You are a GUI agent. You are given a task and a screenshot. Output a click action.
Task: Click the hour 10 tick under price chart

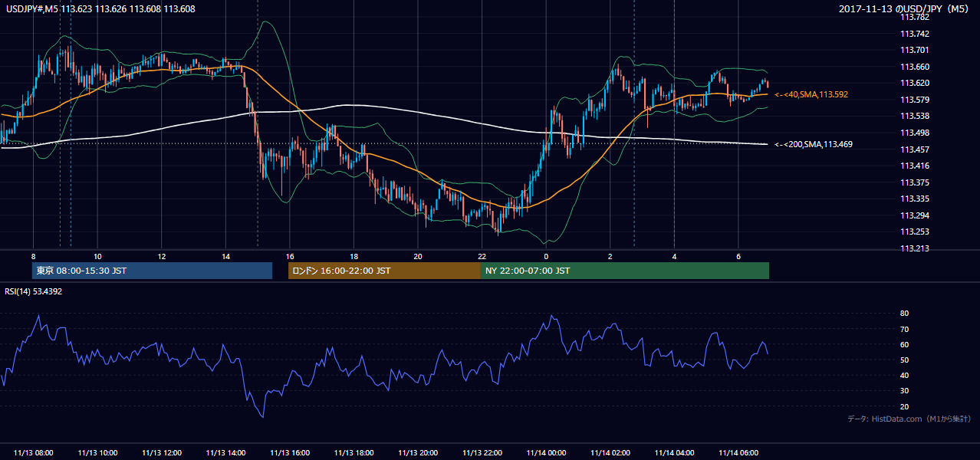point(97,256)
